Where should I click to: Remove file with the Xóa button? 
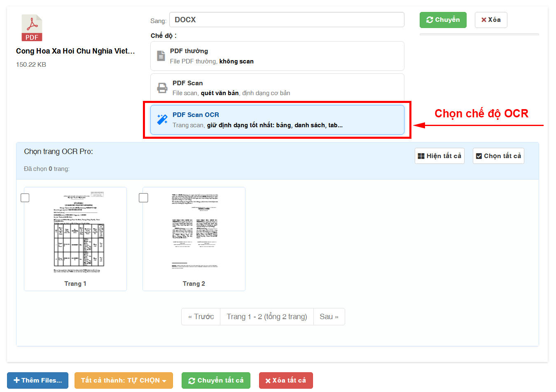click(491, 20)
